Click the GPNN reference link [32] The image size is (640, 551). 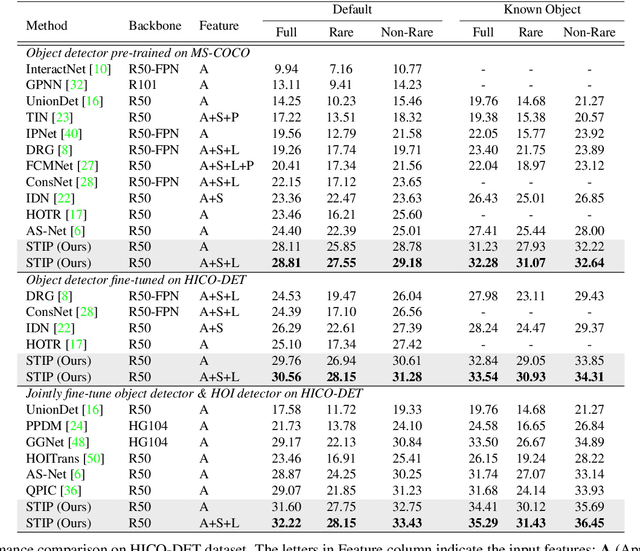coord(73,85)
